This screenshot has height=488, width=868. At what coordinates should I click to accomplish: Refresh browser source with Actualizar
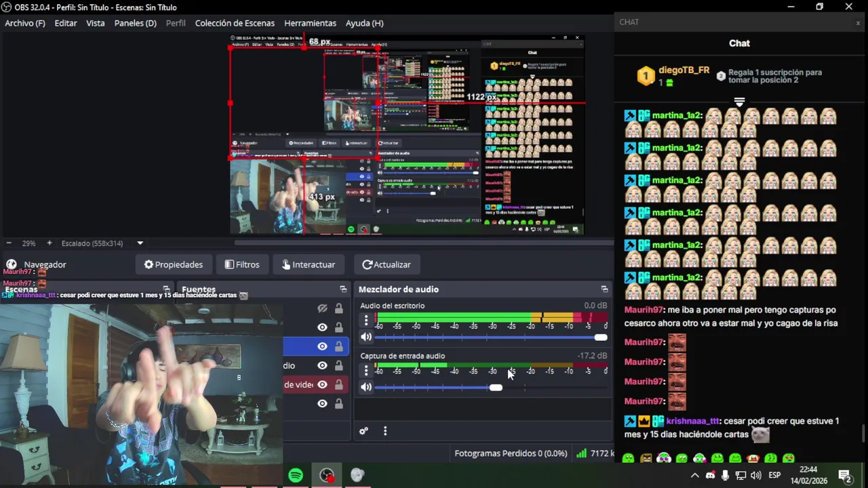click(x=387, y=264)
